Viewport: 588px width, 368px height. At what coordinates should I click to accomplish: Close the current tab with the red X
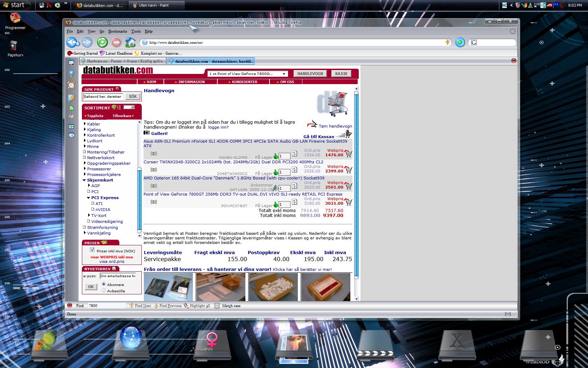(514, 61)
